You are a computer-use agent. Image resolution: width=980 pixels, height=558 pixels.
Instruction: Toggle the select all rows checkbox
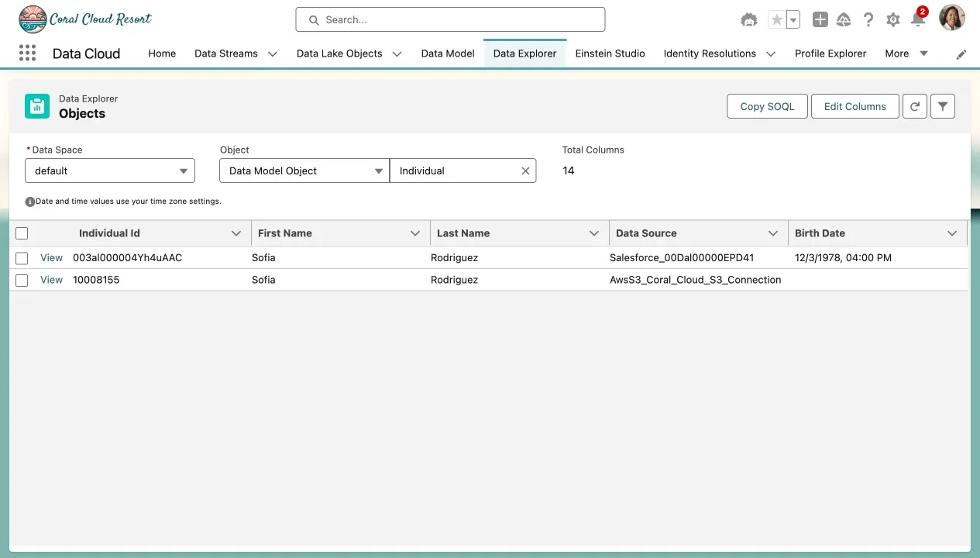22,233
